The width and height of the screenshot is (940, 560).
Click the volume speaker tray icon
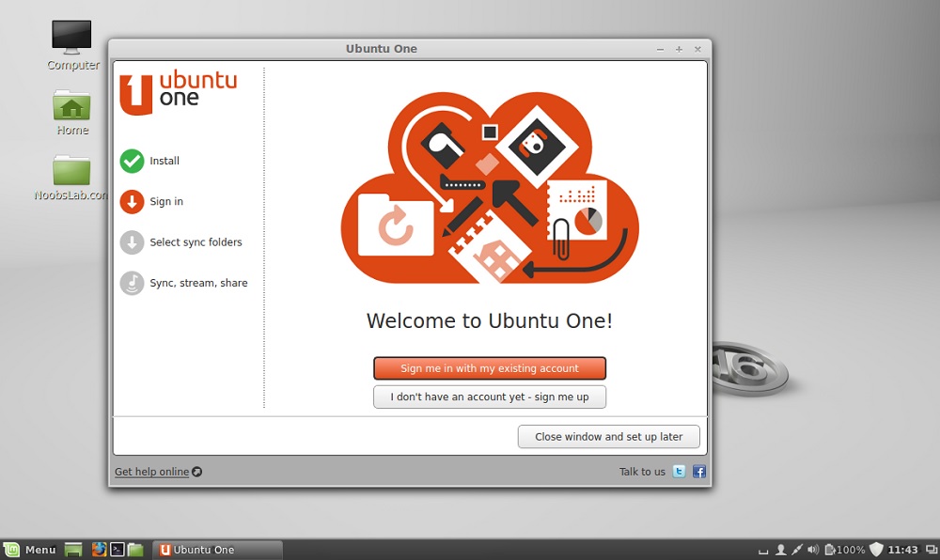813,550
